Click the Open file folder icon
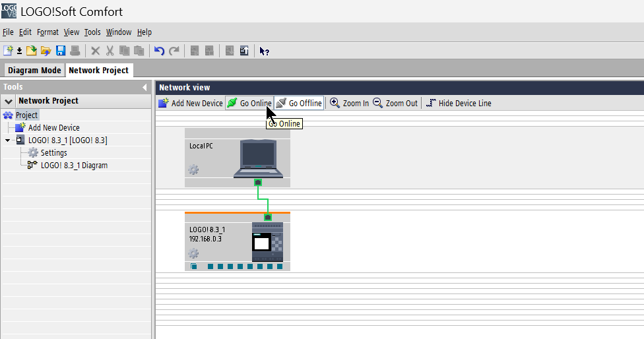Viewport: 644px width, 339px height. point(32,51)
